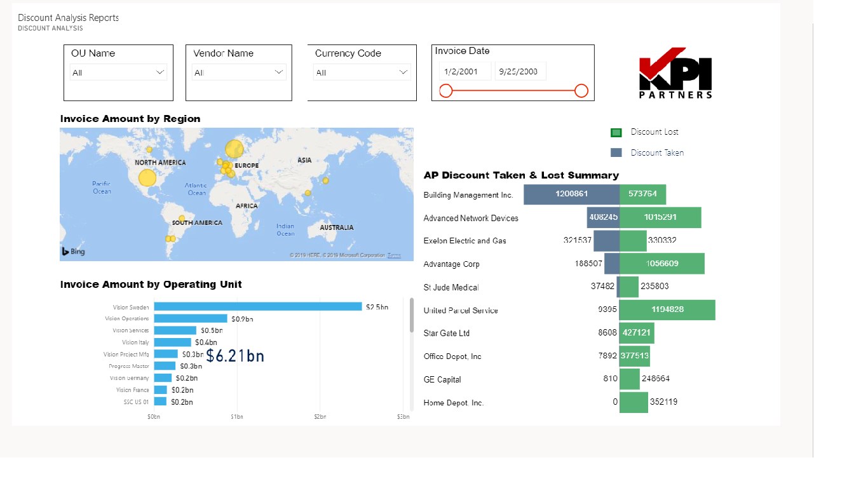Click the Discount Lost legend swatch
868x488 pixels.
pyautogui.click(x=616, y=132)
